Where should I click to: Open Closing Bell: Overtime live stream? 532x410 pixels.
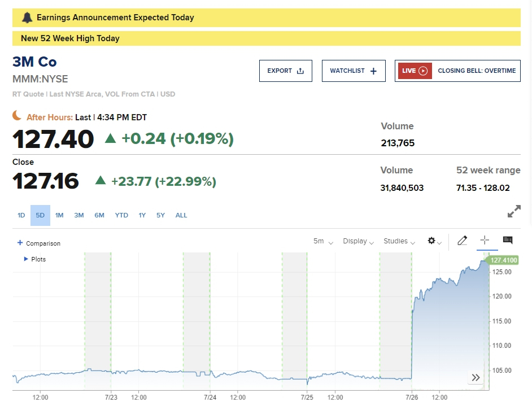click(x=476, y=71)
